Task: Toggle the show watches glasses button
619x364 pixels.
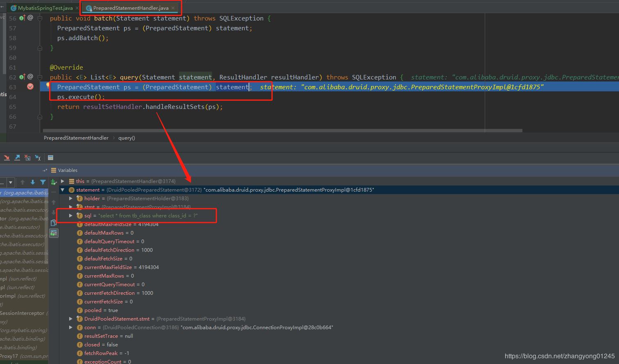Action: (54, 233)
